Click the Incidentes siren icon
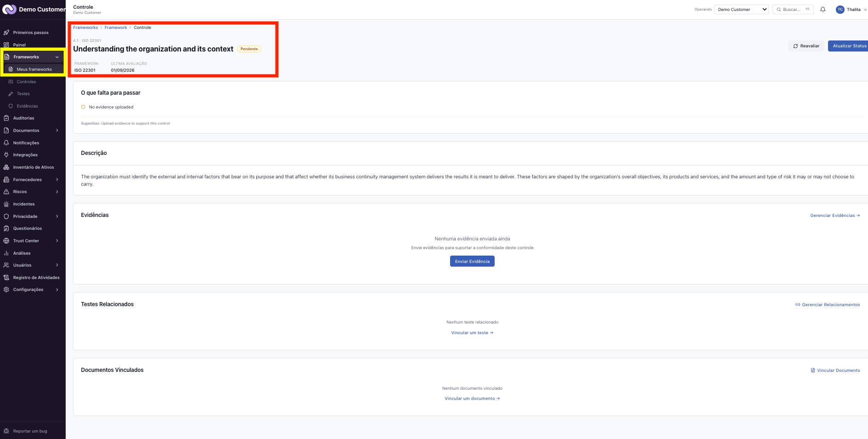The image size is (868, 439). click(x=6, y=204)
